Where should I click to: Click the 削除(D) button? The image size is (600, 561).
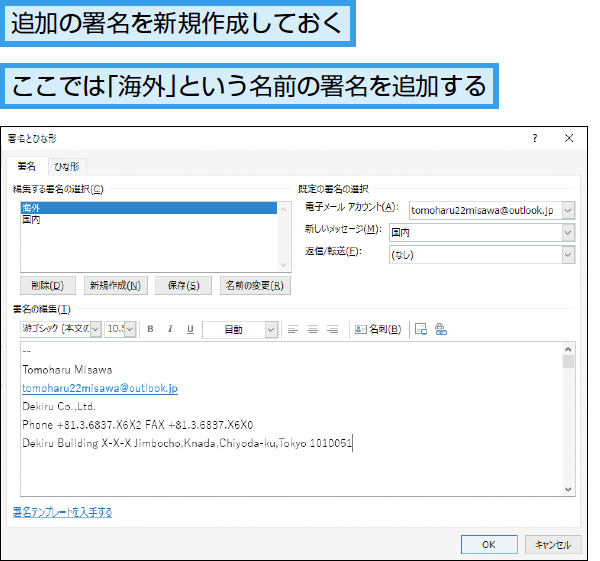click(x=48, y=285)
